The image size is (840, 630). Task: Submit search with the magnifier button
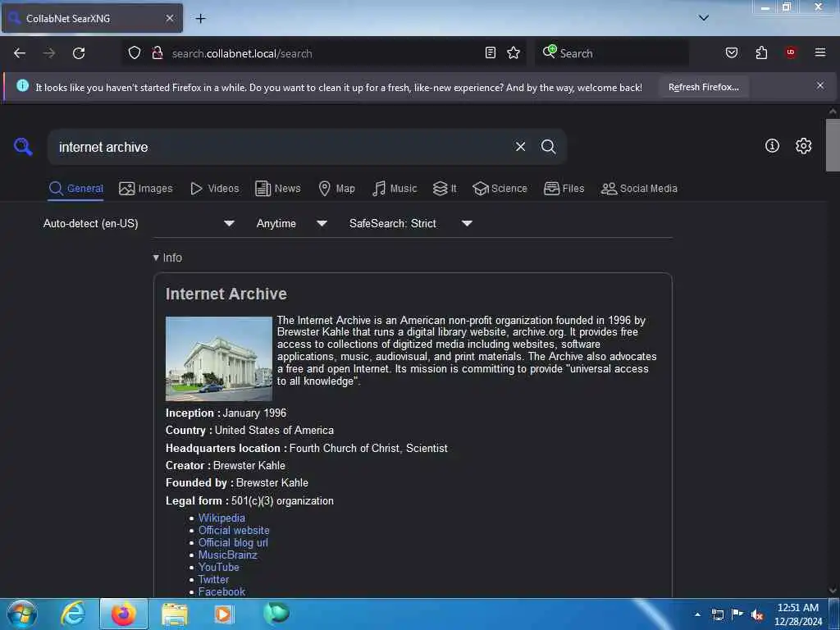point(548,147)
